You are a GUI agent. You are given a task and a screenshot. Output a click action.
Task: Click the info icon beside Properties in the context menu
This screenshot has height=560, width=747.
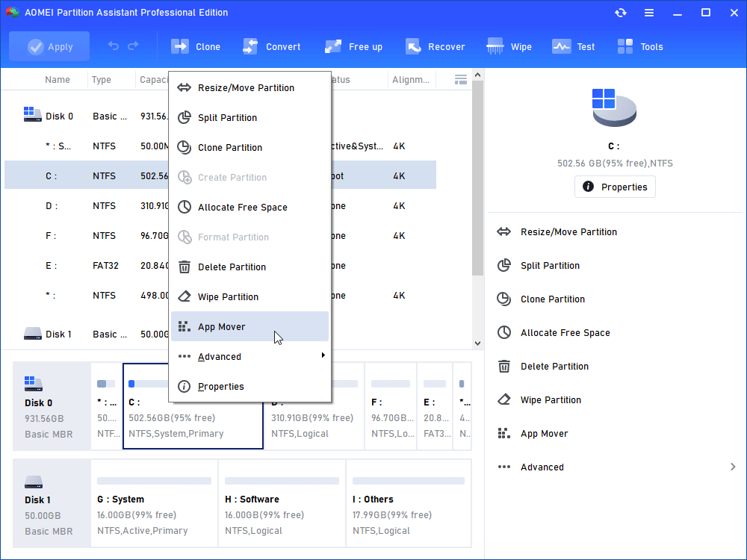184,386
